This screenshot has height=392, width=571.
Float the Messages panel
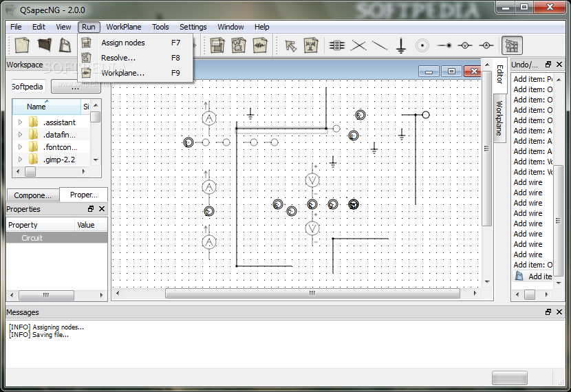pyautogui.click(x=548, y=312)
